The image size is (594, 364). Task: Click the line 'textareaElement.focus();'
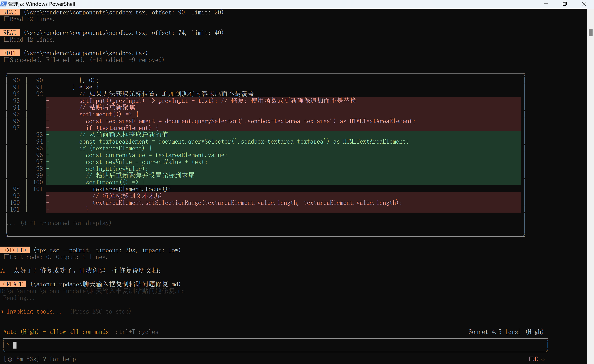(132, 189)
